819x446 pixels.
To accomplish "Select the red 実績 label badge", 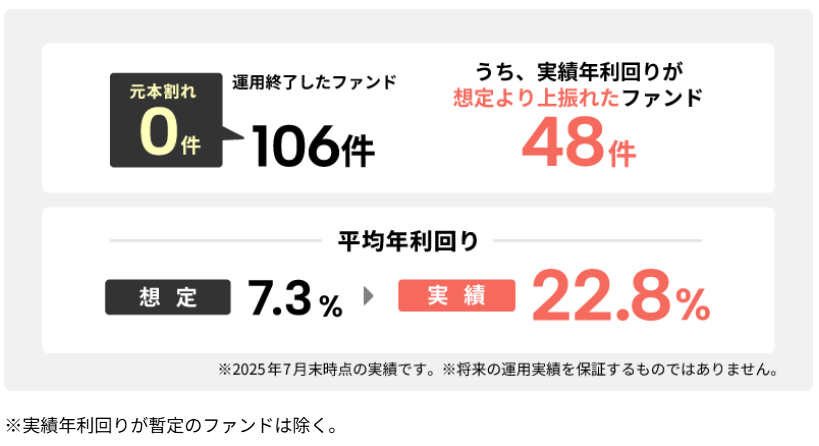I will pyautogui.click(x=457, y=296).
